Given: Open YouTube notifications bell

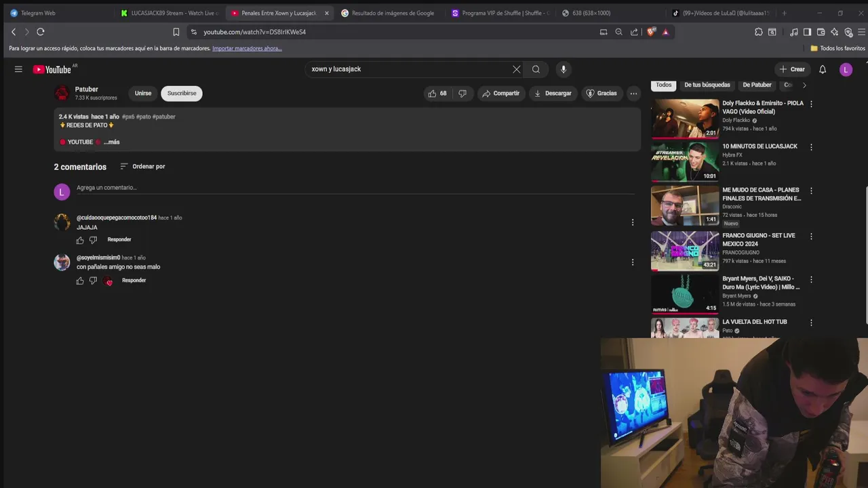Looking at the screenshot, I should [823, 69].
